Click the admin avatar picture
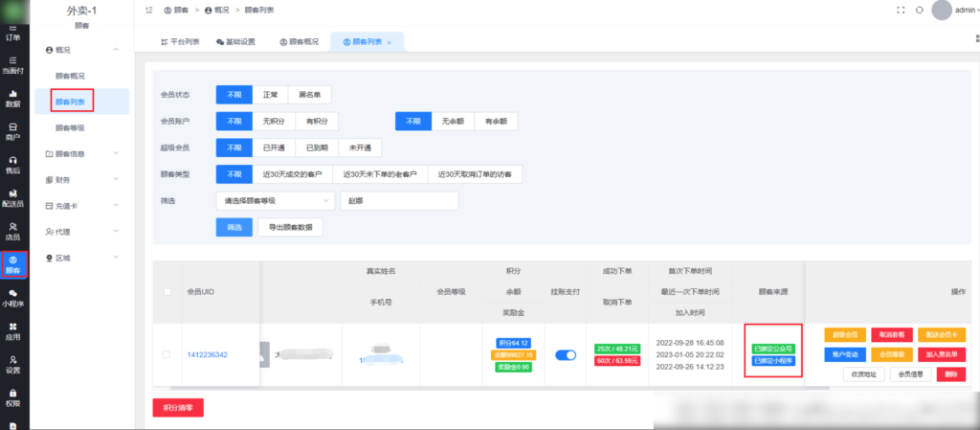980x430 pixels. click(x=942, y=10)
